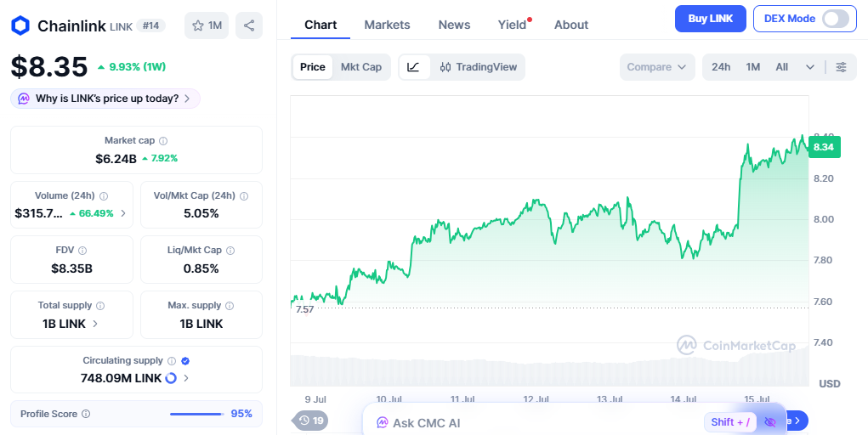Open the Compare dropdown
Screen dimensions: 868x435
click(657, 67)
